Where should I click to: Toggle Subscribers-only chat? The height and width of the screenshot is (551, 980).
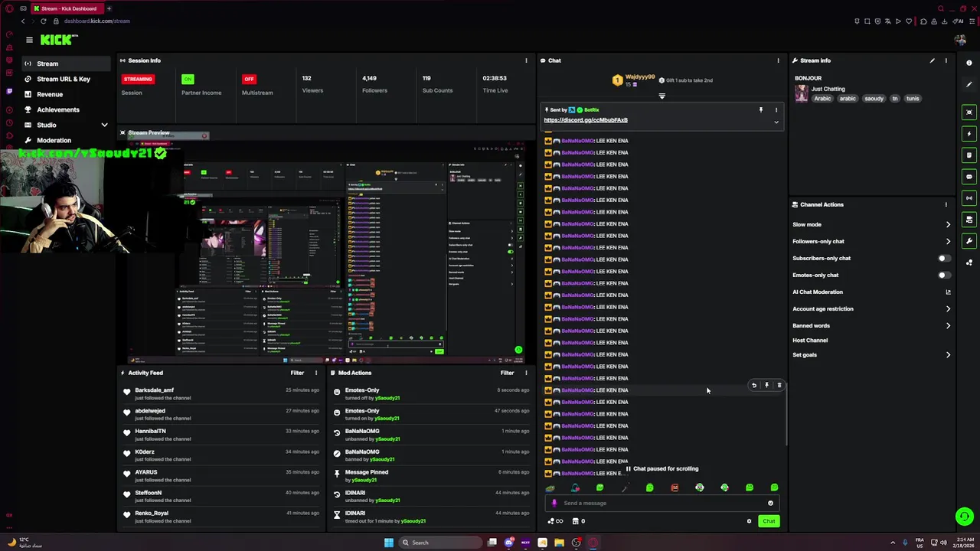click(x=944, y=259)
